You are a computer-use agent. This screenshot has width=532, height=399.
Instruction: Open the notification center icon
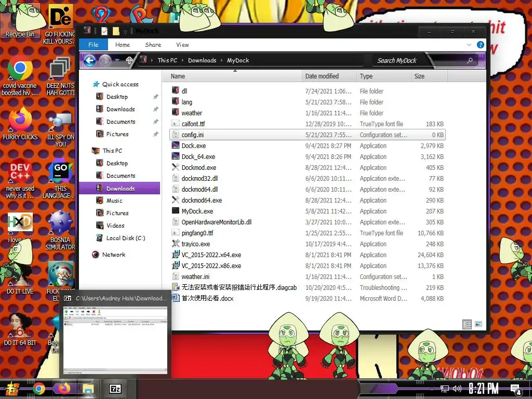click(516, 389)
